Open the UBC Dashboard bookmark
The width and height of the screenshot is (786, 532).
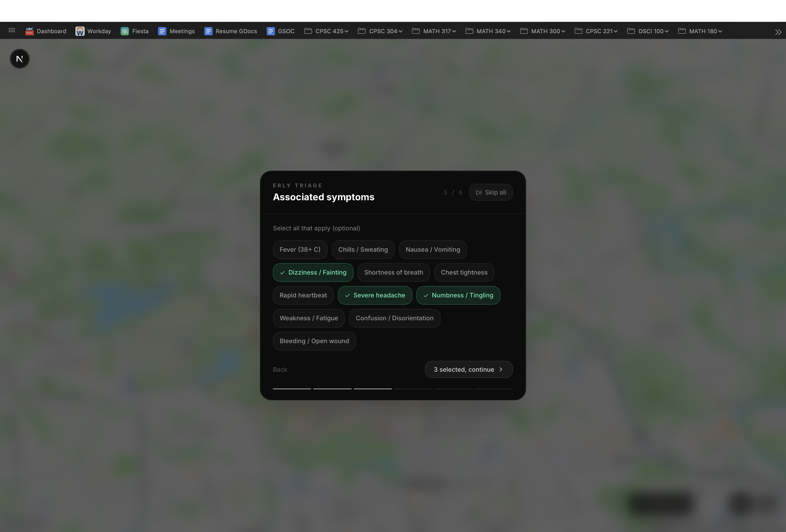(46, 31)
